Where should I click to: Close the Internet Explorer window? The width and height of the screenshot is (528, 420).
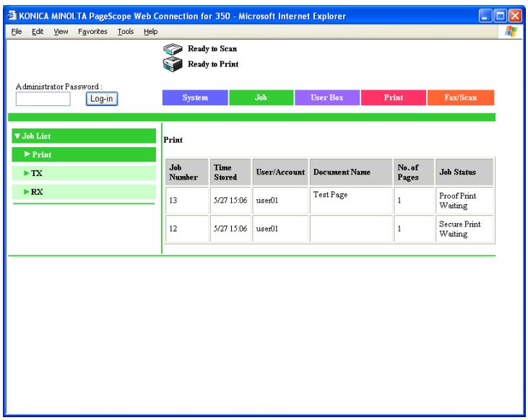tap(515, 16)
